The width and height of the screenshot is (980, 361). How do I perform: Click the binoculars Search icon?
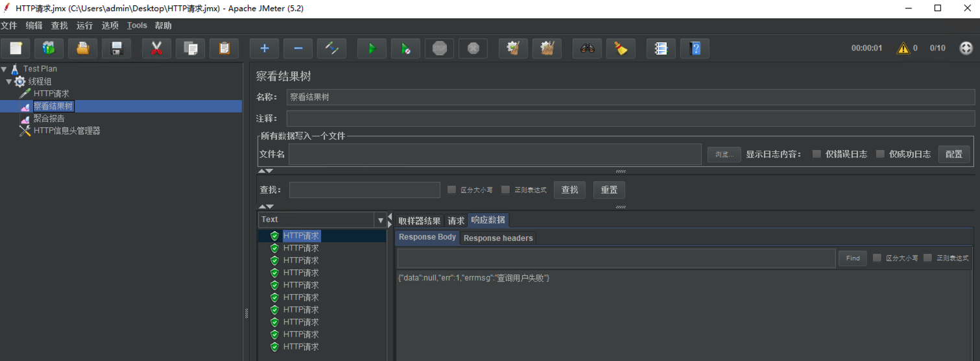[587, 49]
